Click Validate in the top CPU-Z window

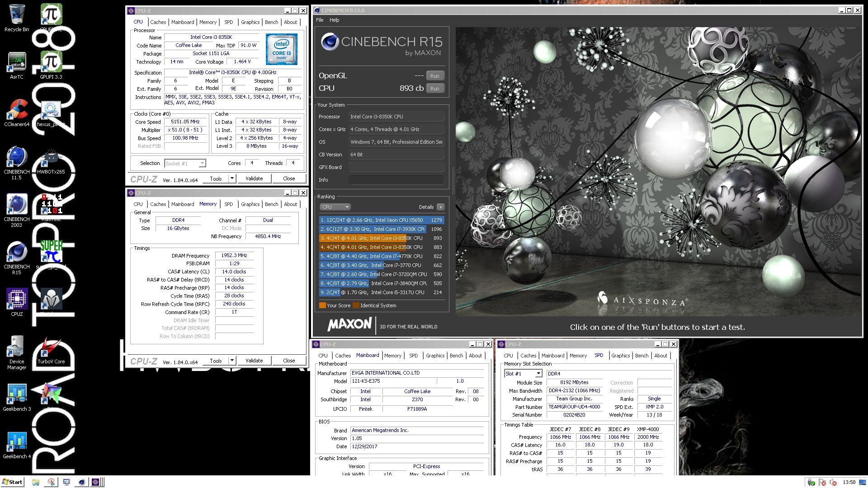tap(254, 178)
